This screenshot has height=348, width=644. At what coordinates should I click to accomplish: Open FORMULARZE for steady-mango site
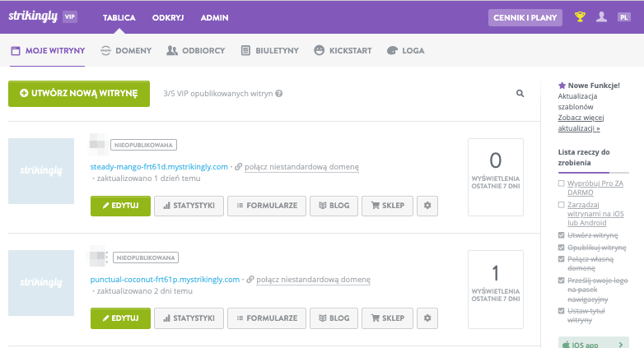pyautogui.click(x=267, y=206)
